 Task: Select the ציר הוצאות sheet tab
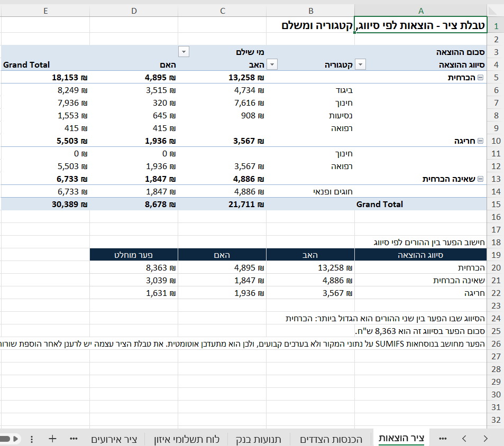pos(401,438)
